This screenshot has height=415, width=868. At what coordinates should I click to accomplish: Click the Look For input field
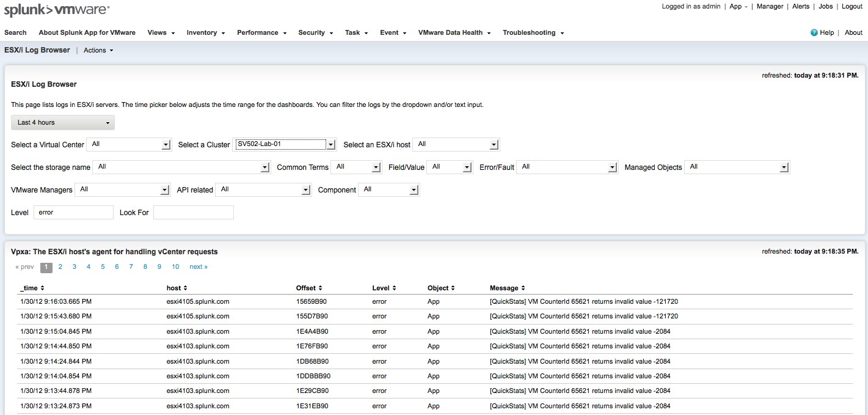(x=194, y=212)
